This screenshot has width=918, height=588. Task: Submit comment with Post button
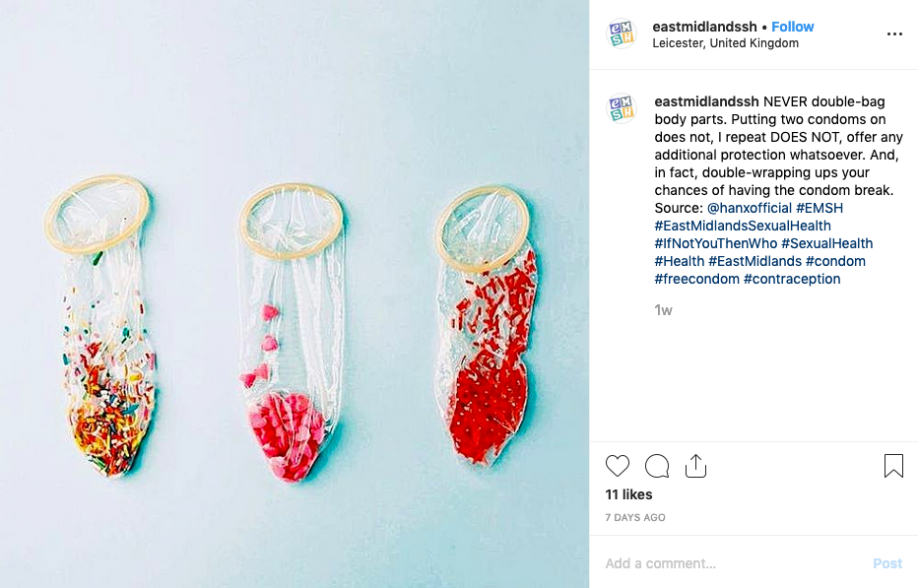[x=886, y=563]
